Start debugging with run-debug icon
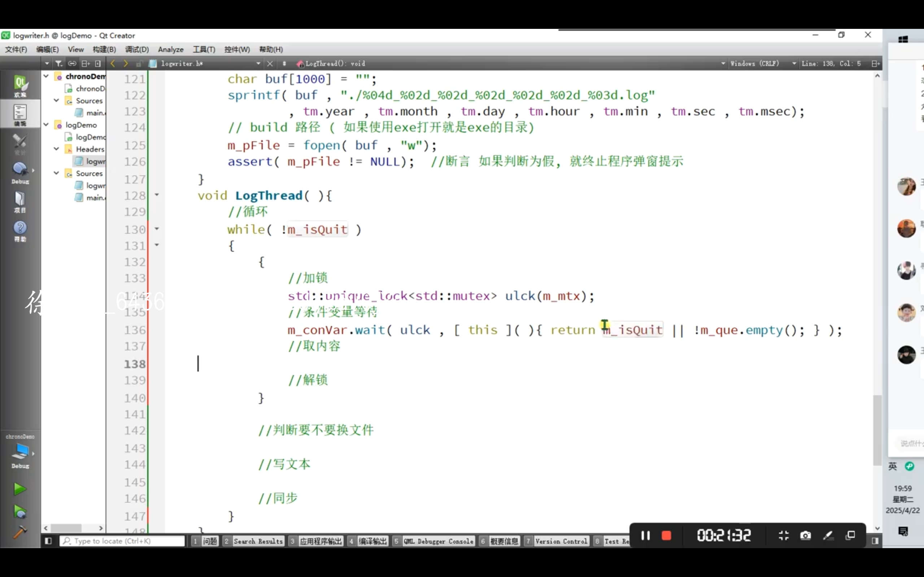924x577 pixels. (x=19, y=511)
